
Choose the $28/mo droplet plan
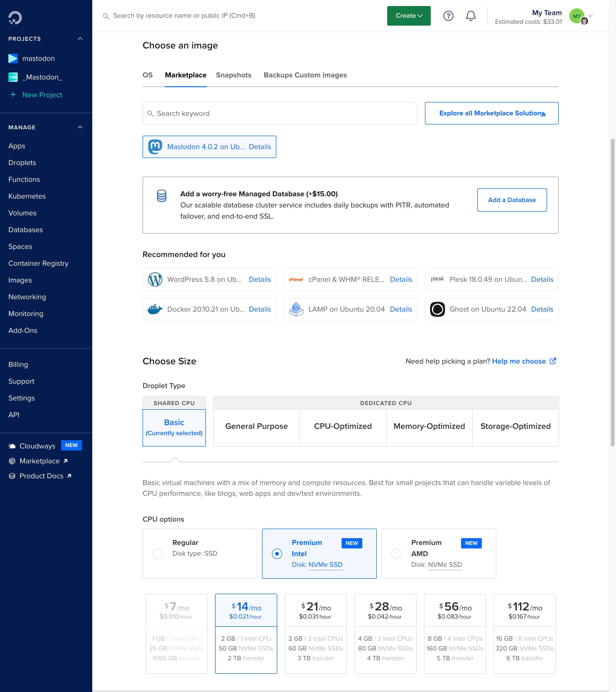tap(386, 633)
